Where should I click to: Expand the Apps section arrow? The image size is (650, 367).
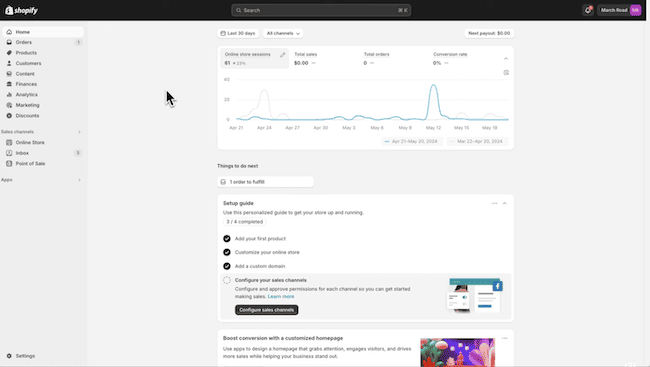(x=79, y=180)
